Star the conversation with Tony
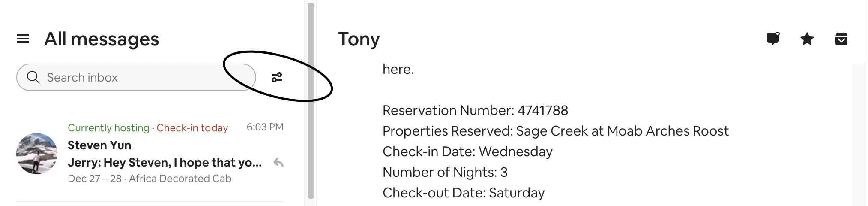The width and height of the screenshot is (868, 206). (x=807, y=39)
